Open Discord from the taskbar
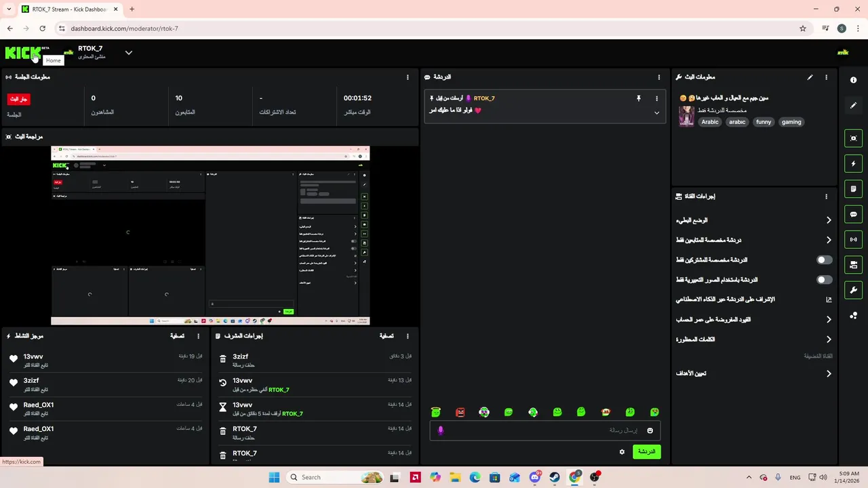868x488 pixels. [534, 477]
